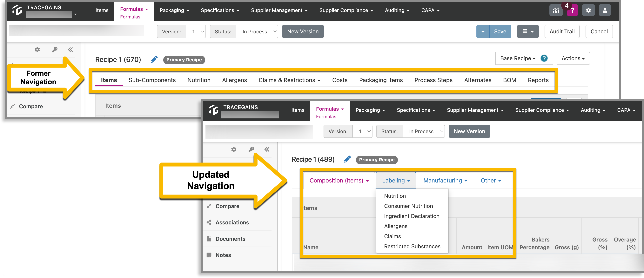The image size is (644, 278).
Task: Switch to Packaging Items tab
Action: tap(381, 80)
